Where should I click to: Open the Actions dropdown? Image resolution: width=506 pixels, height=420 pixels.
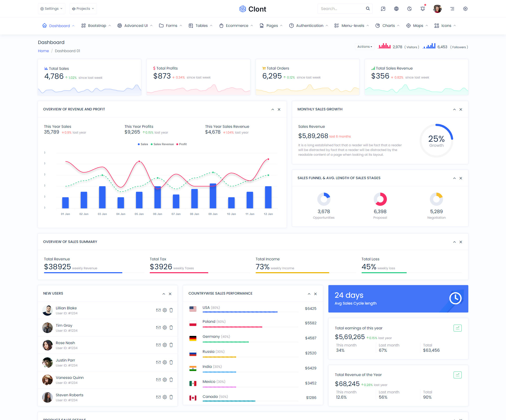click(x=364, y=47)
